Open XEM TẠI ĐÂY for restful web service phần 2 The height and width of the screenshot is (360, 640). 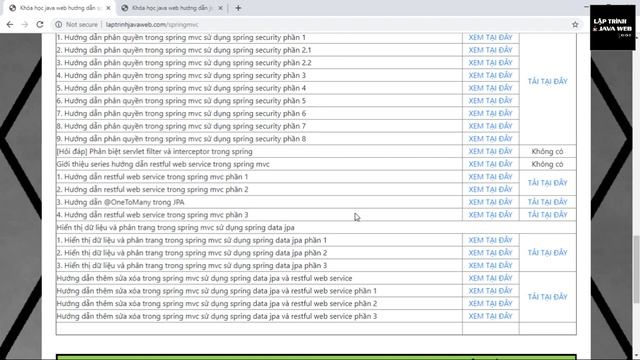pyautogui.click(x=490, y=189)
